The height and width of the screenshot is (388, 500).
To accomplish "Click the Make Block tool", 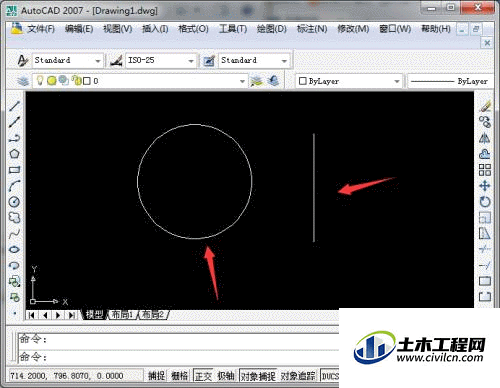I will click(x=14, y=297).
